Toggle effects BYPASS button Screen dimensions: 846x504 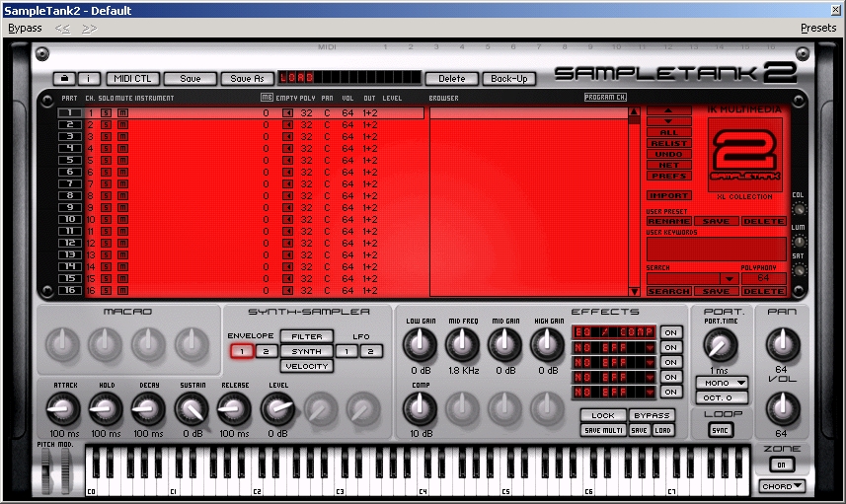652,415
